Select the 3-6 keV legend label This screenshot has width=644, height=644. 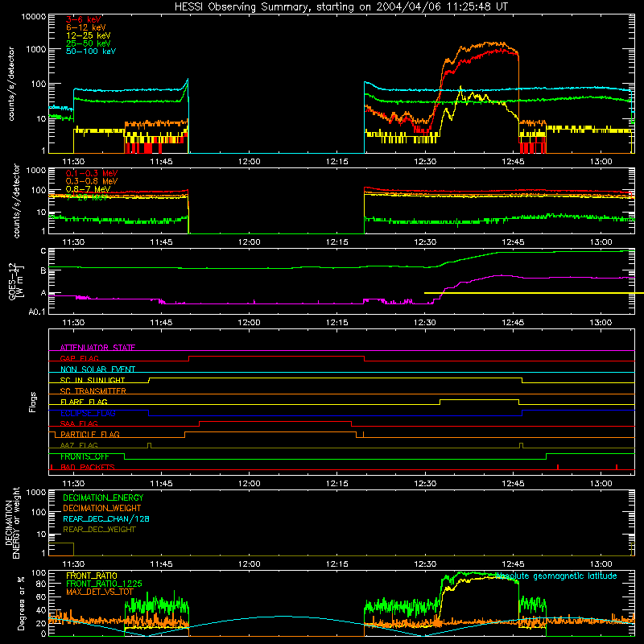coord(84,19)
